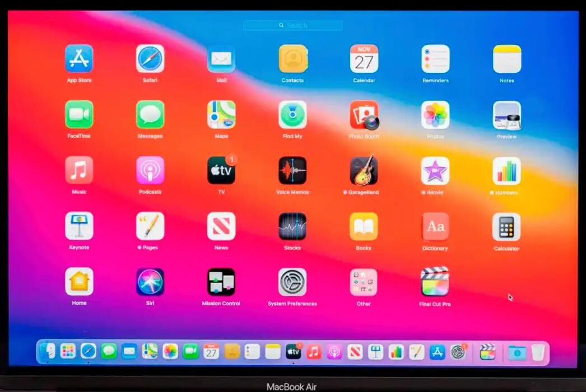Launch the Dictionary app
The height and width of the screenshot is (392, 586).
[x=435, y=226]
